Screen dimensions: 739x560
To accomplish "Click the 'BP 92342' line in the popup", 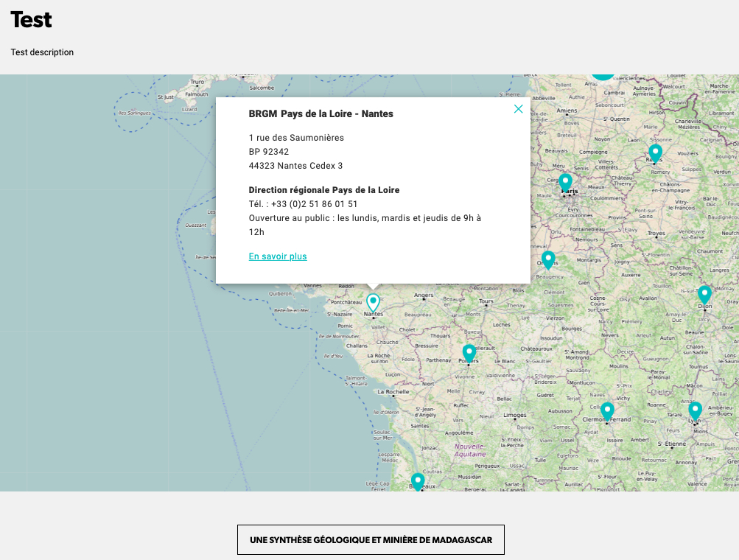I will [269, 152].
